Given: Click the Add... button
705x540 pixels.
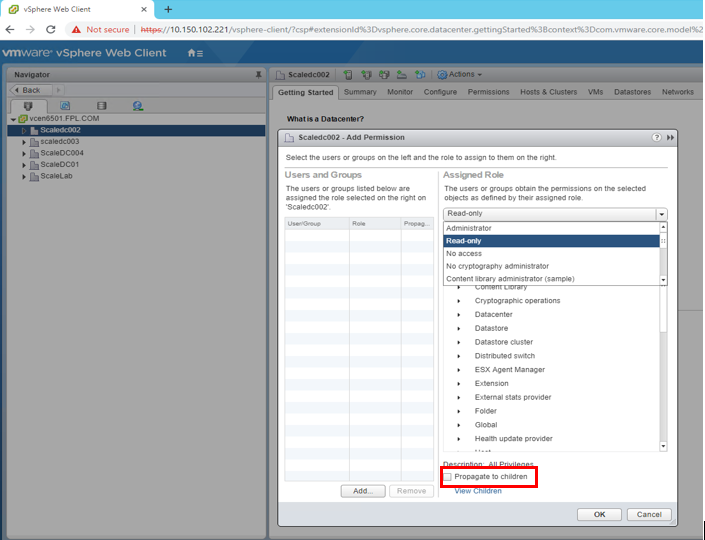Looking at the screenshot, I should pos(363,491).
